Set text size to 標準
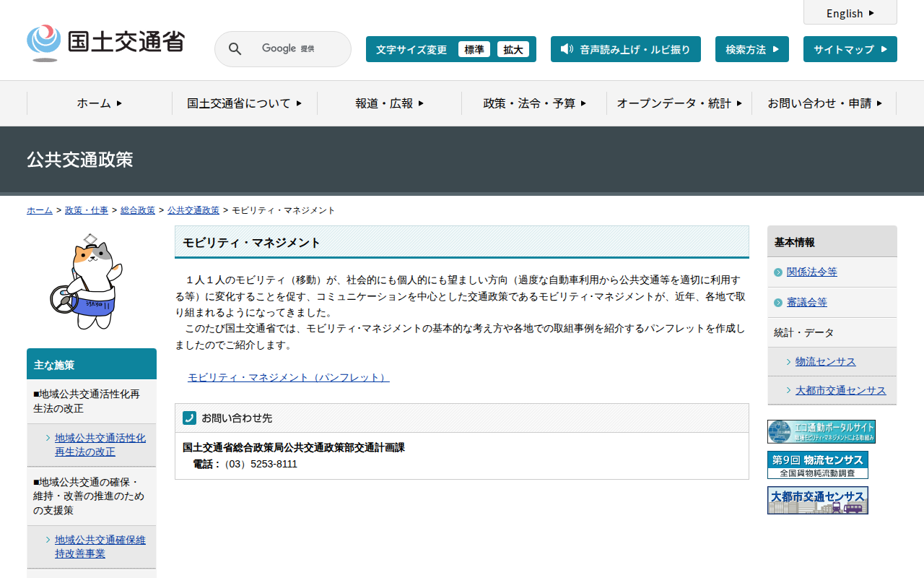Screen dimensions: 924x578 (474, 49)
